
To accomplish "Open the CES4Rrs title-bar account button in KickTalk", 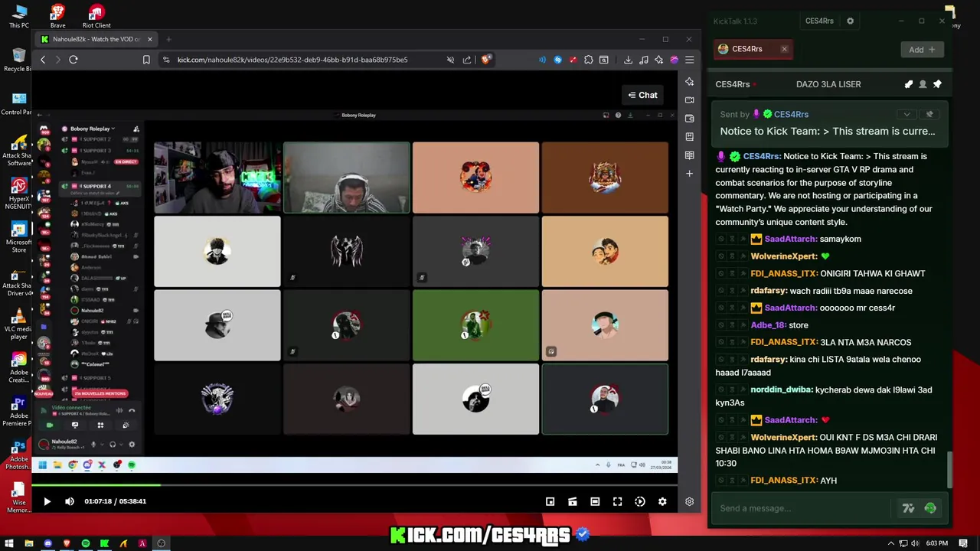I will (819, 21).
